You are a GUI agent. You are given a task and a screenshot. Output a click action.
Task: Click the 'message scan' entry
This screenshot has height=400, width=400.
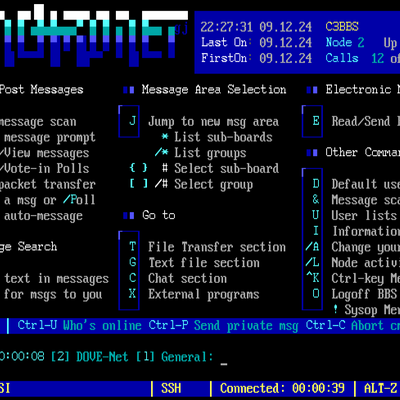(x=38, y=122)
